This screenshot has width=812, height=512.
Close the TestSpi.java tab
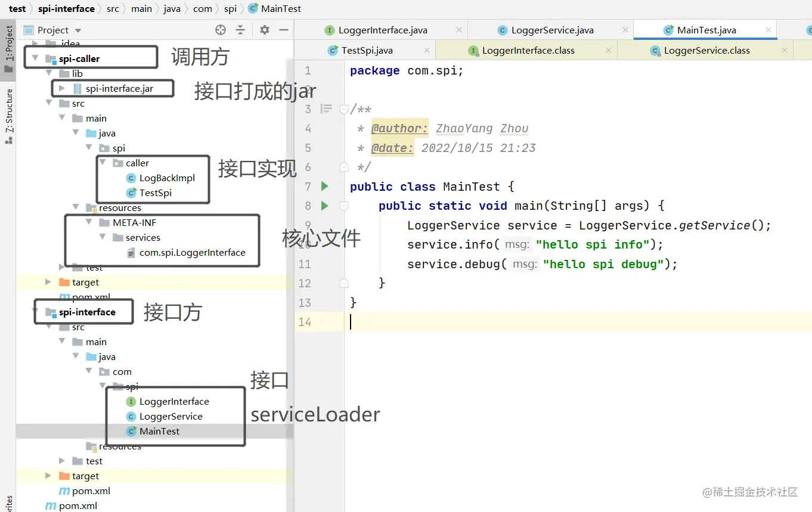(x=426, y=50)
